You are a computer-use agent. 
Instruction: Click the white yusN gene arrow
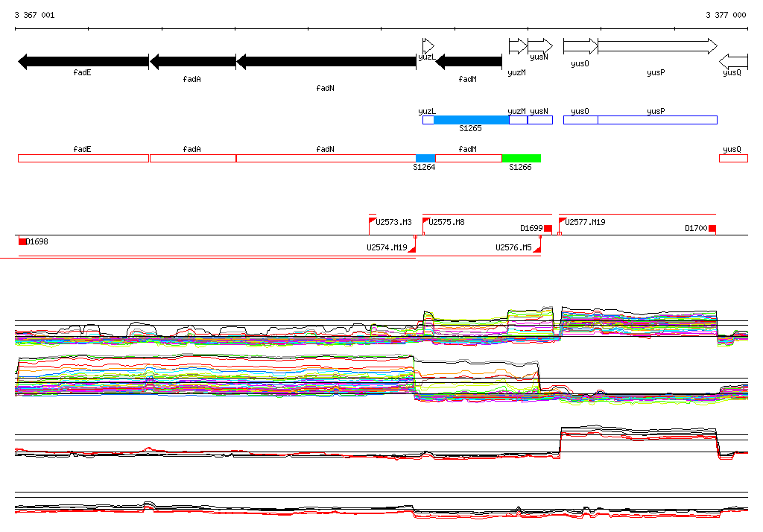click(x=540, y=46)
